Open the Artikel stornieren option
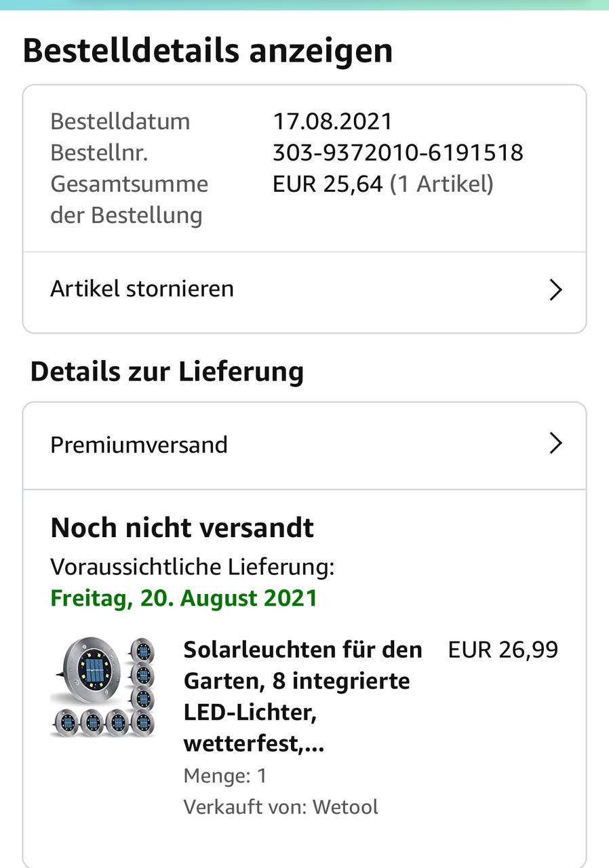Image resolution: width=609 pixels, height=868 pixels. pyautogui.click(x=142, y=289)
